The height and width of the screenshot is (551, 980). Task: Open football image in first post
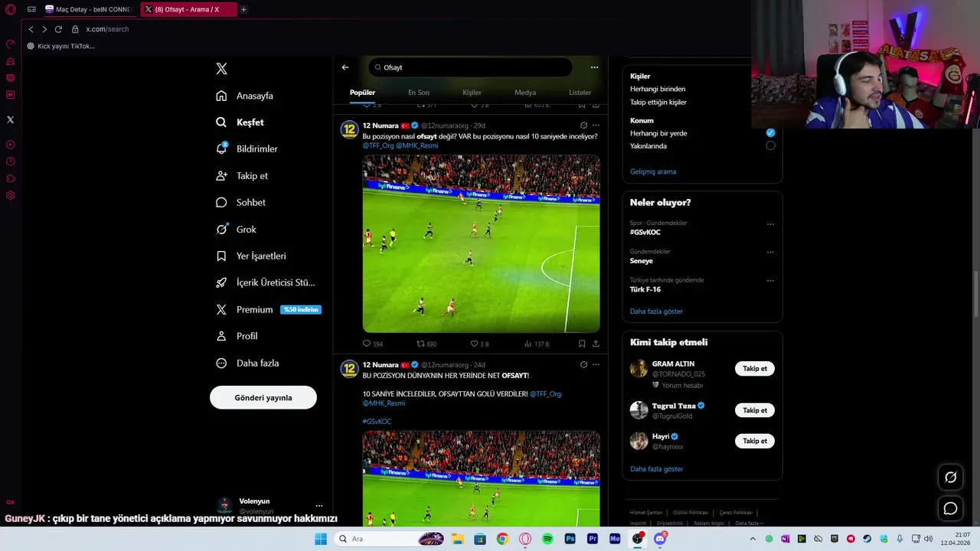481,243
